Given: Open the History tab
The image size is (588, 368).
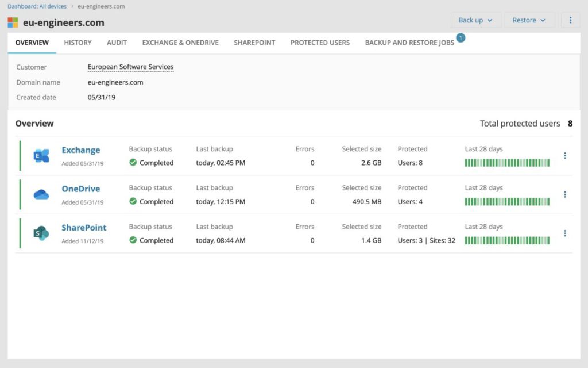Looking at the screenshot, I should pyautogui.click(x=78, y=43).
